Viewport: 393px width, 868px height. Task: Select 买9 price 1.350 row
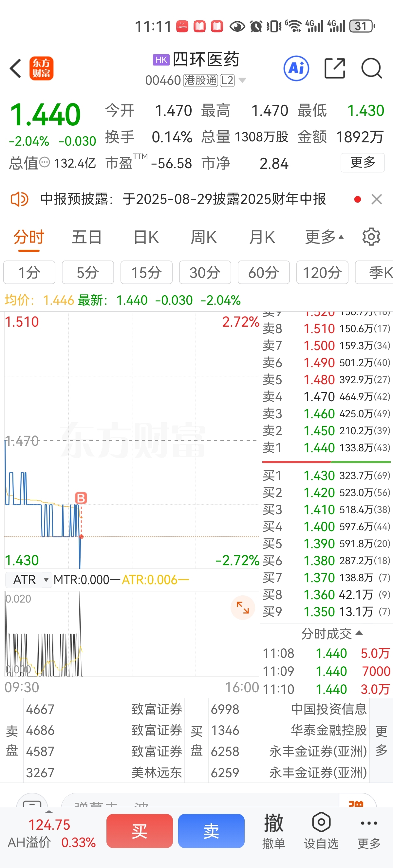(326, 612)
